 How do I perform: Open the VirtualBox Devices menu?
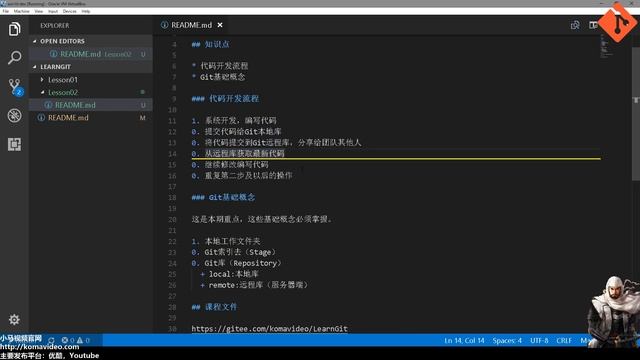point(70,11)
